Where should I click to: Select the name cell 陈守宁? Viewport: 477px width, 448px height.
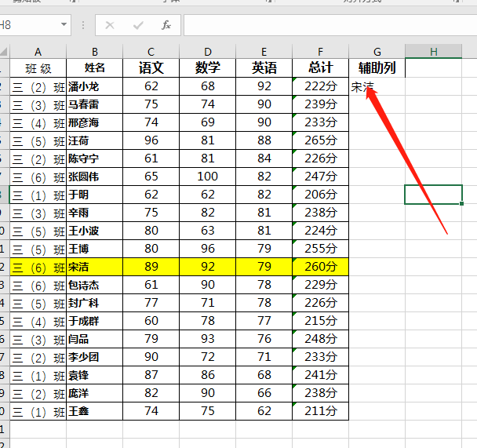(95, 158)
